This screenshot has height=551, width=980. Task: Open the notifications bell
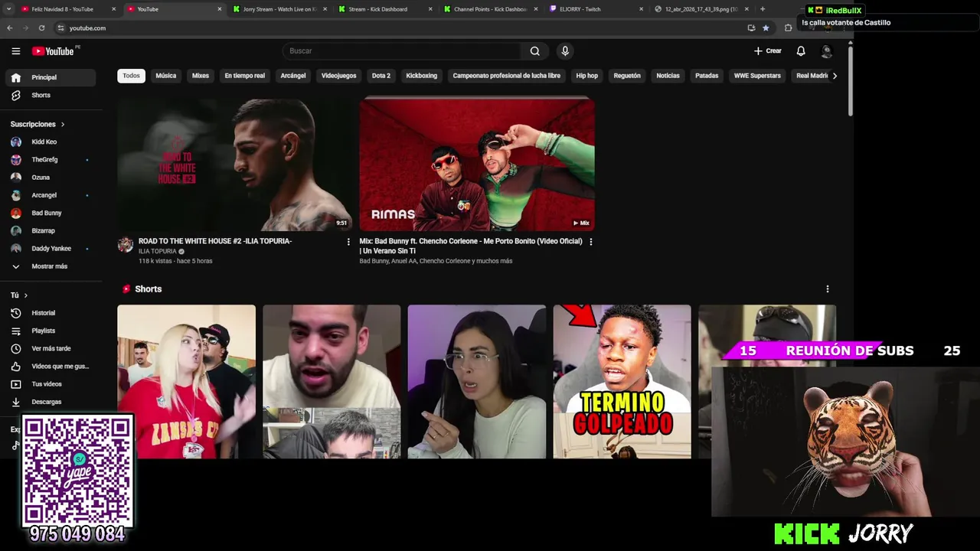(x=801, y=51)
